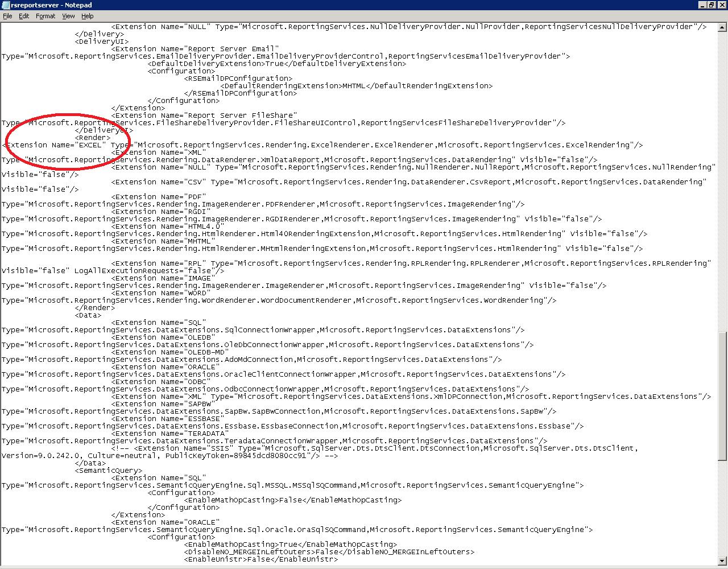Image resolution: width=728 pixels, height=569 pixels.
Task: Open the View menu
Action: coord(68,16)
